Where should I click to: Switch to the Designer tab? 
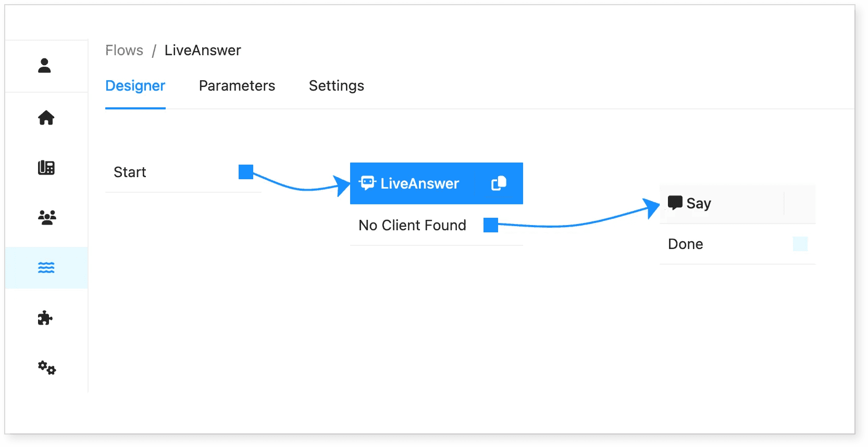click(x=135, y=86)
